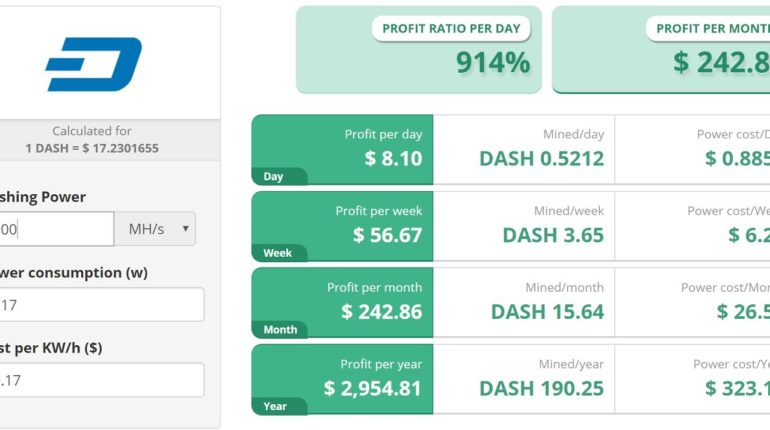Select the Profit Per Month card

pyautogui.click(x=661, y=50)
